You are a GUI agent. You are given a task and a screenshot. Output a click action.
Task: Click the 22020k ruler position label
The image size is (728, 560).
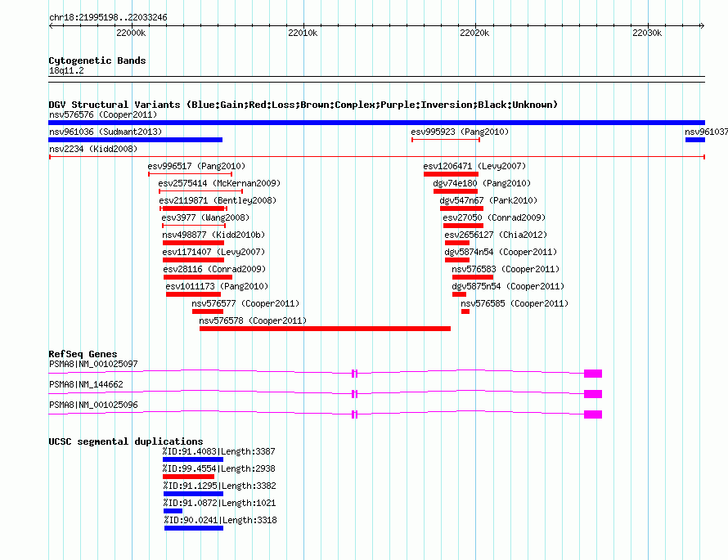point(474,33)
